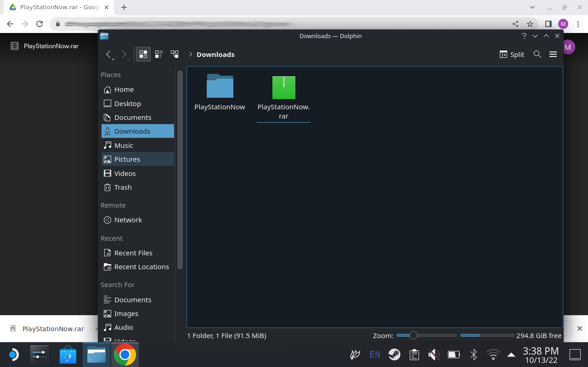Viewport: 588px width, 367px height.
Task: Open Chrome three-dot menu
Action: (x=578, y=24)
